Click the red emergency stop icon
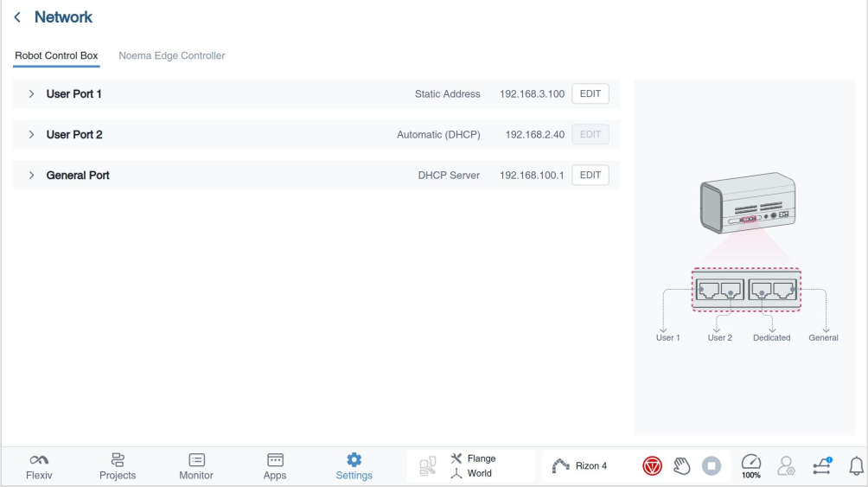 [652, 466]
